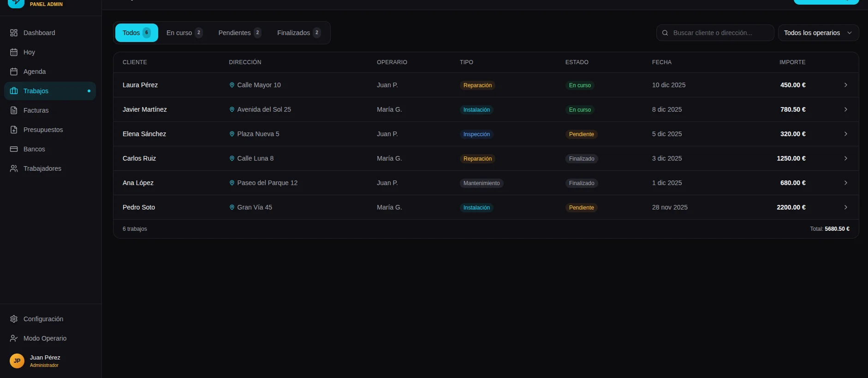
Task: Click location pin beside Paseo del Parque 12
Action: tap(232, 183)
